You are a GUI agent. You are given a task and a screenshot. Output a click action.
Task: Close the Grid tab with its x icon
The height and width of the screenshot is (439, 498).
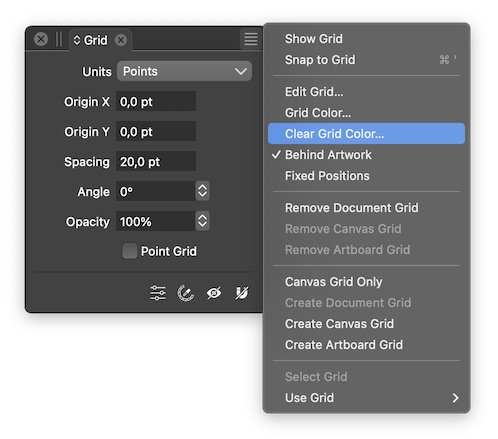tap(121, 40)
